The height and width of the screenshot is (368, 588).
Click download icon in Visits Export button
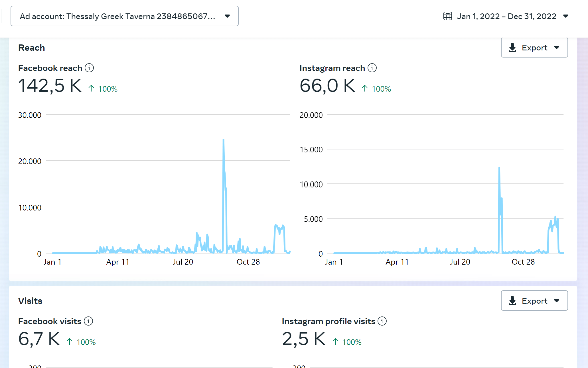(512, 300)
